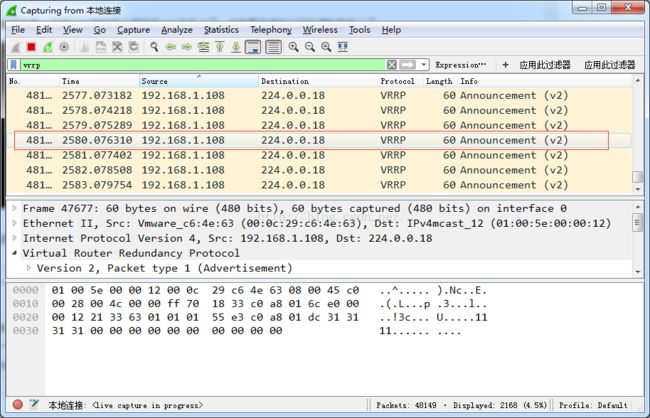Click the save capture file icon
Screen dimensions: 650x418
[101, 47]
